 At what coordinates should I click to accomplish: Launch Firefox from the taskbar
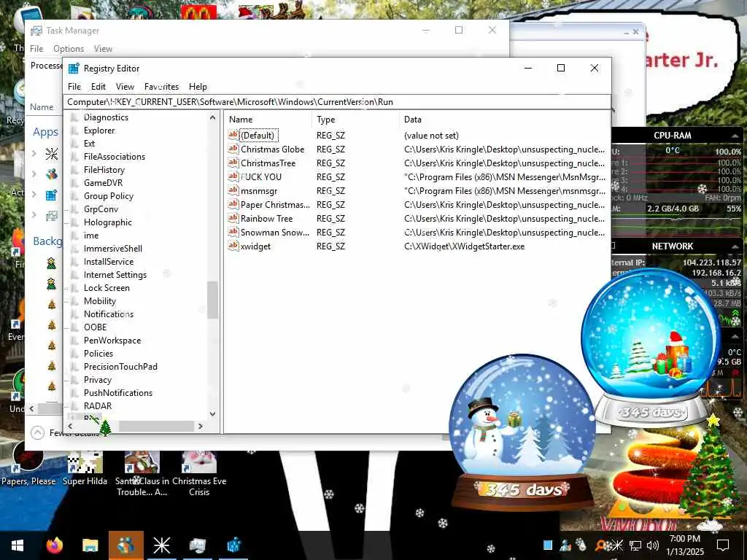55,545
